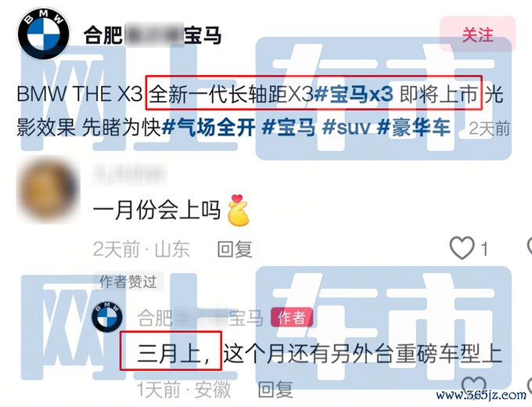Tap the 作者赞过 label

tap(128, 282)
